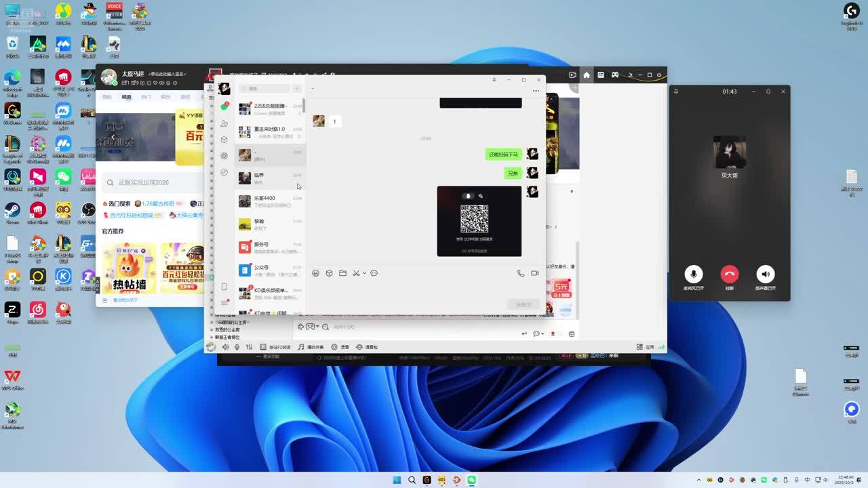Mute the microphone in the call
This screenshot has height=488, width=868.
tap(693, 274)
